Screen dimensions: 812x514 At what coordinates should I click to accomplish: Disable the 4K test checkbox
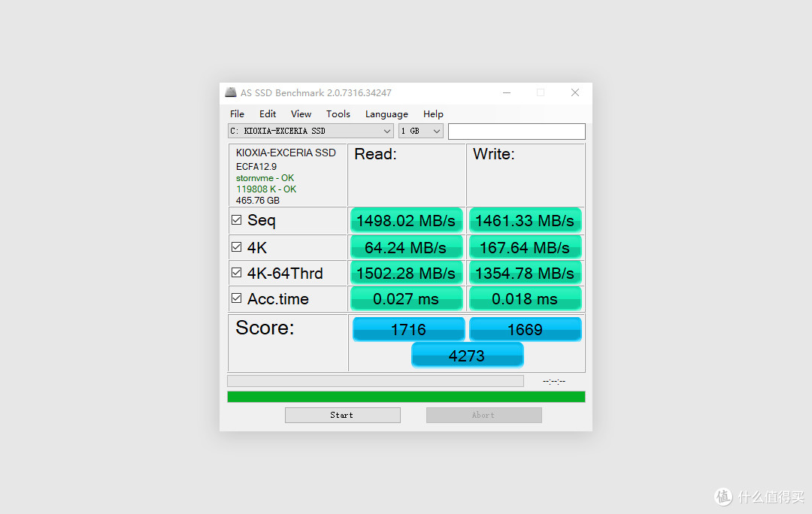point(236,246)
